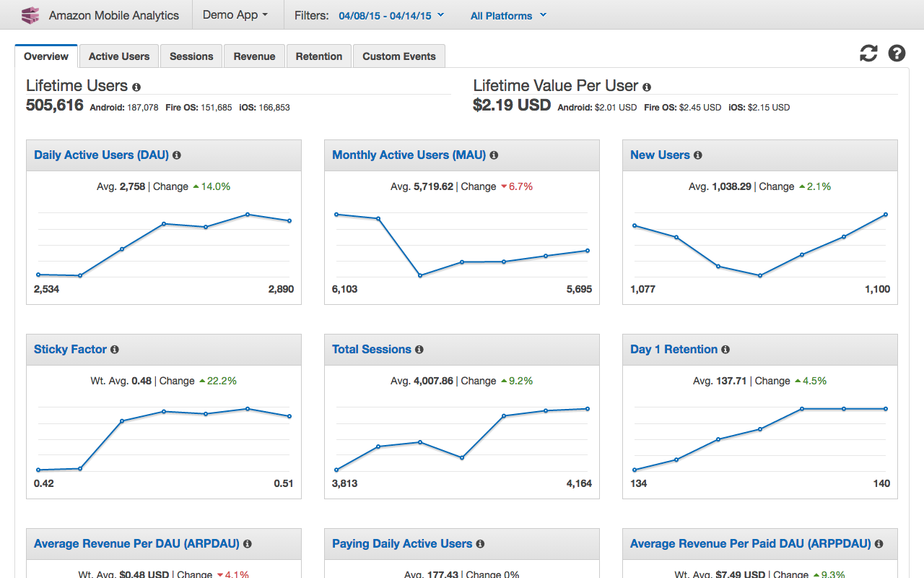Open the Monthly Active Users (MAU) link

pos(409,155)
